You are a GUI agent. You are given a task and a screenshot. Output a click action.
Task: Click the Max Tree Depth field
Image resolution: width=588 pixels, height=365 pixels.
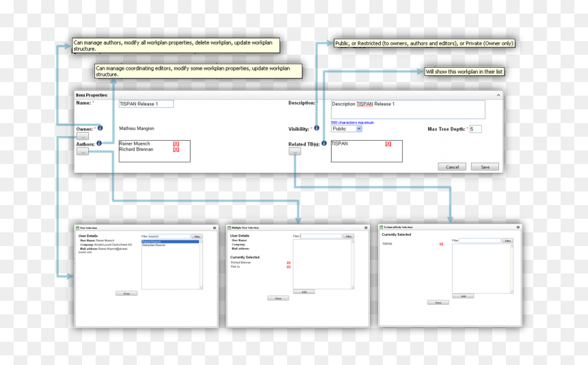click(x=475, y=129)
